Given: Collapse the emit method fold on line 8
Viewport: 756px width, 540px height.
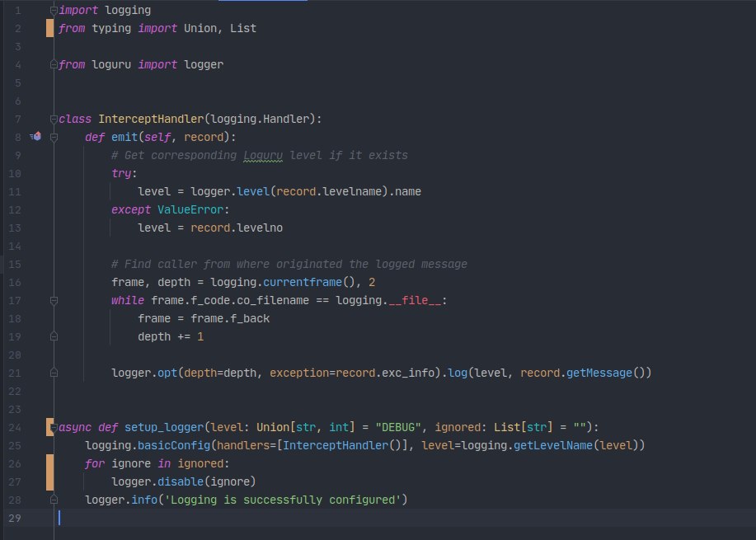Looking at the screenshot, I should [x=54, y=138].
